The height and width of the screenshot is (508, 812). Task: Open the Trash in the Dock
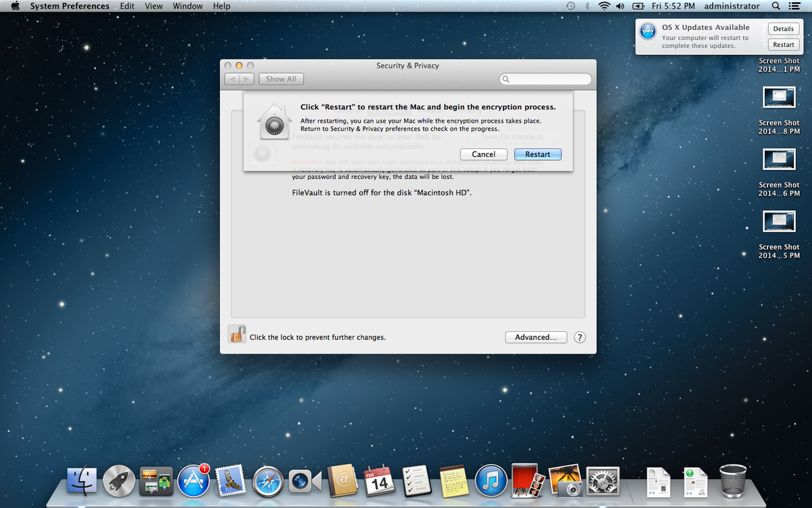tap(734, 481)
